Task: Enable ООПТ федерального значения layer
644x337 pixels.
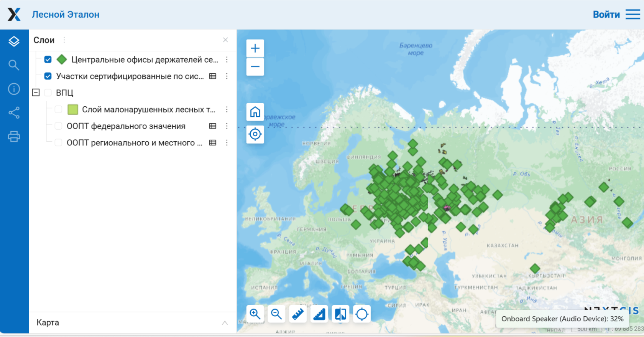Action: pos(58,126)
